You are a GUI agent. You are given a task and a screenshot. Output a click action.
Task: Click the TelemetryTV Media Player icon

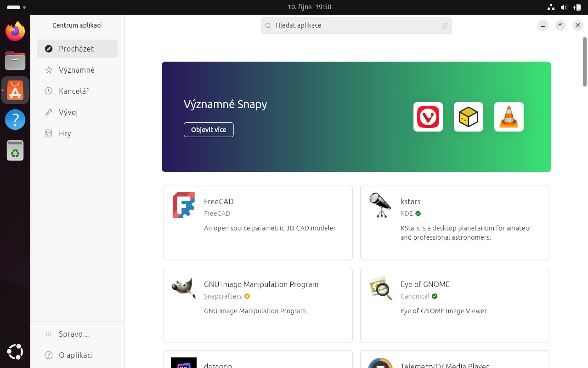(x=380, y=363)
